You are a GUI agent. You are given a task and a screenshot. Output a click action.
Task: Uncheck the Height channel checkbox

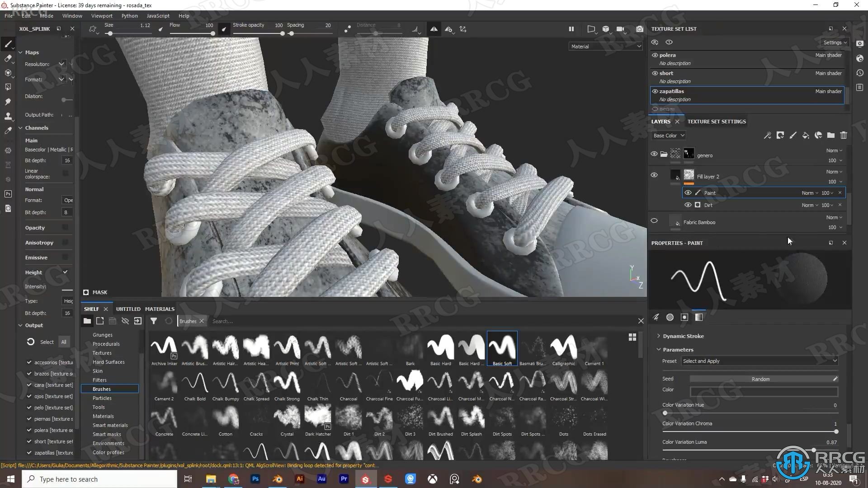pos(65,272)
